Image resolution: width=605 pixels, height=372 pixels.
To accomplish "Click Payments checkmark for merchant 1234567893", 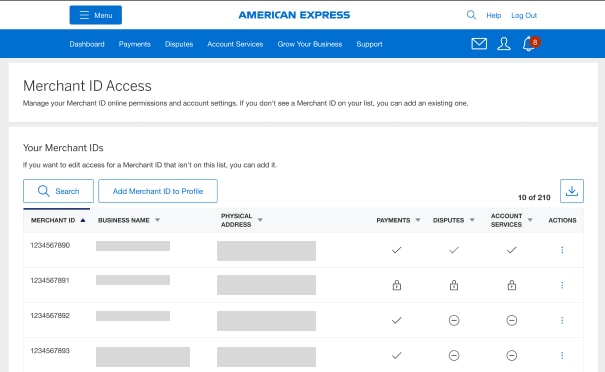I will [397, 355].
